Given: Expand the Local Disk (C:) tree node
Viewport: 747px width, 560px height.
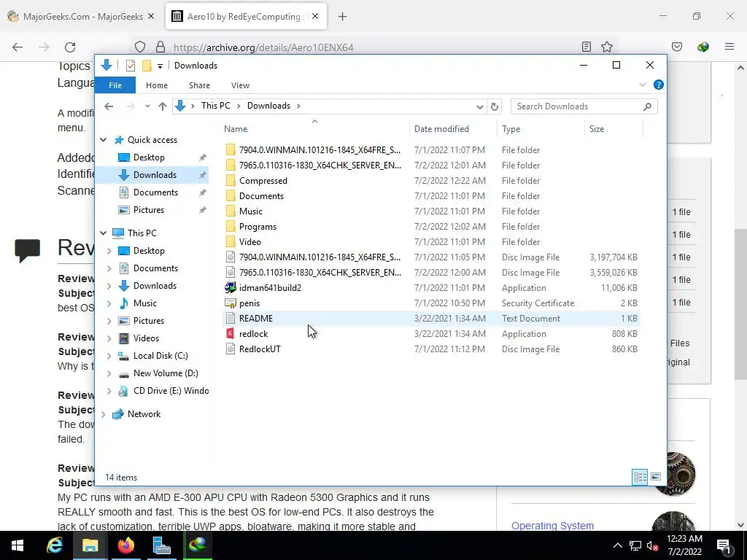Looking at the screenshot, I should click(x=109, y=356).
